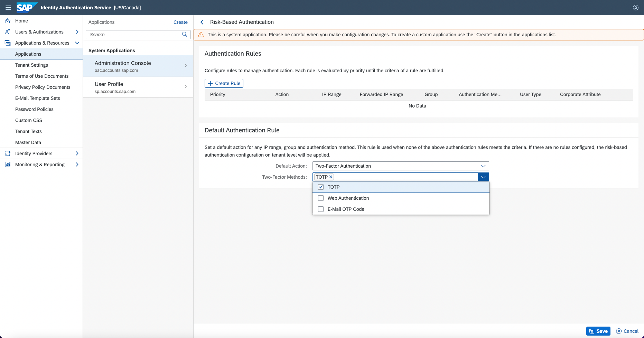Remove the TOTP token

[x=331, y=177]
